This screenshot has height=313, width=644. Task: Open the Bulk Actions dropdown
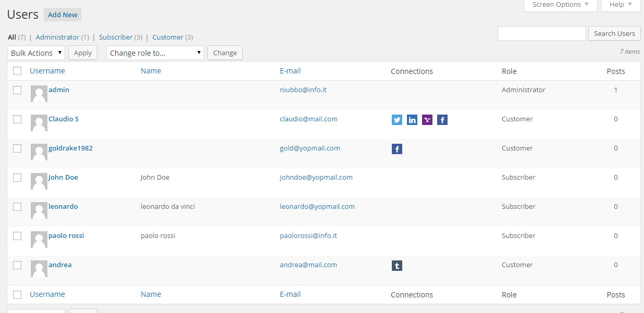tap(36, 53)
